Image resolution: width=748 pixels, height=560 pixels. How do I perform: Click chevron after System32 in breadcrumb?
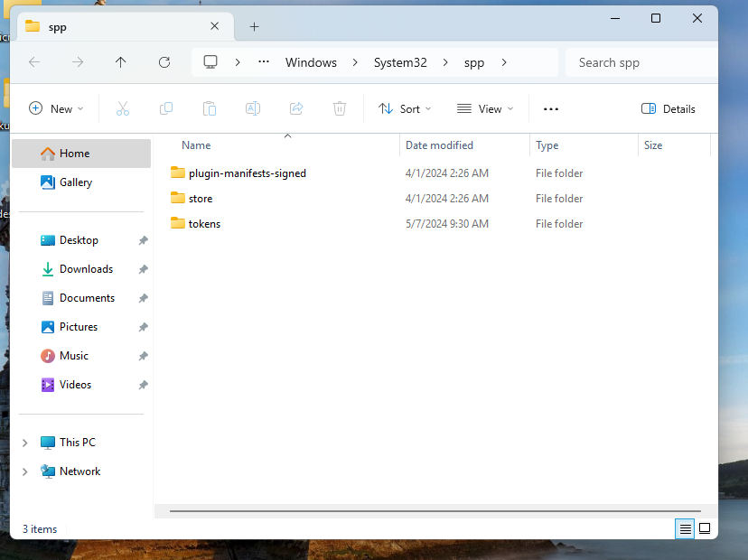445,62
